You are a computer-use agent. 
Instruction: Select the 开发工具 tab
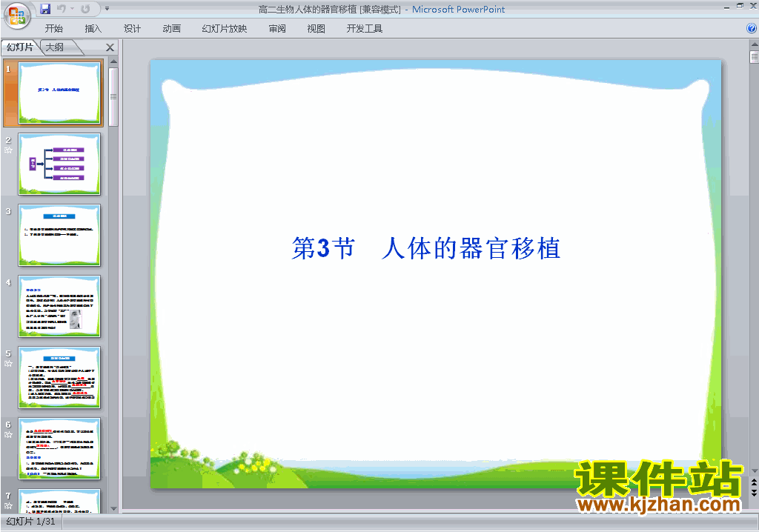click(x=365, y=29)
